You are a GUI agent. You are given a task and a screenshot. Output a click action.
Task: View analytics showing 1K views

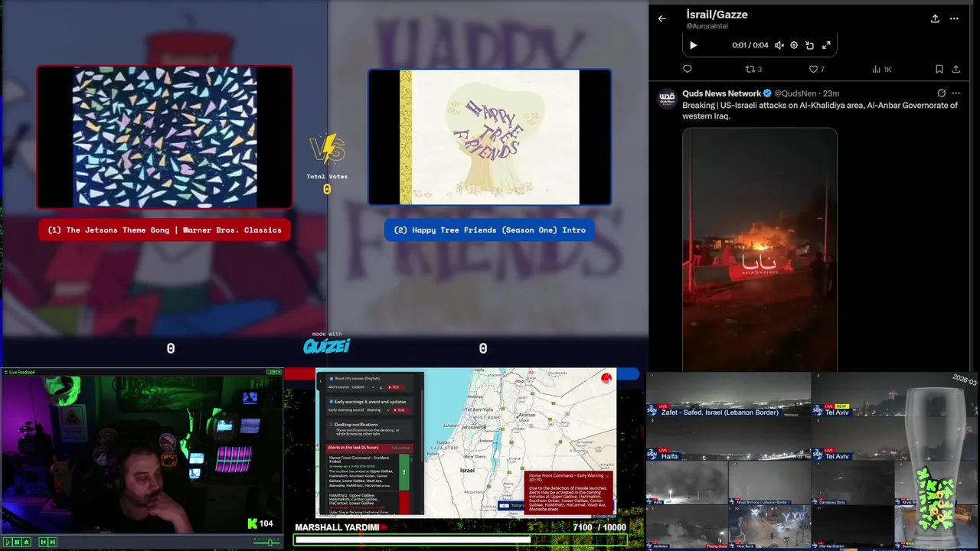click(882, 69)
